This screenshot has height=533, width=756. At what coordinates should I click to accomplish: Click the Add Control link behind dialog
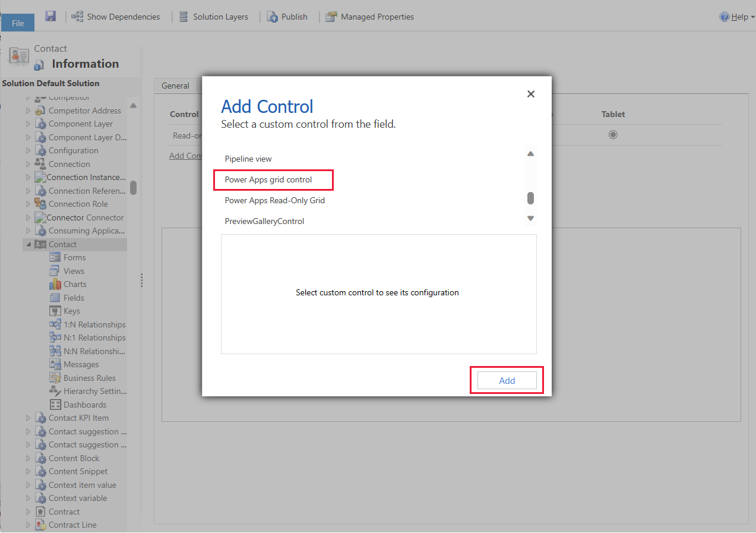click(185, 156)
